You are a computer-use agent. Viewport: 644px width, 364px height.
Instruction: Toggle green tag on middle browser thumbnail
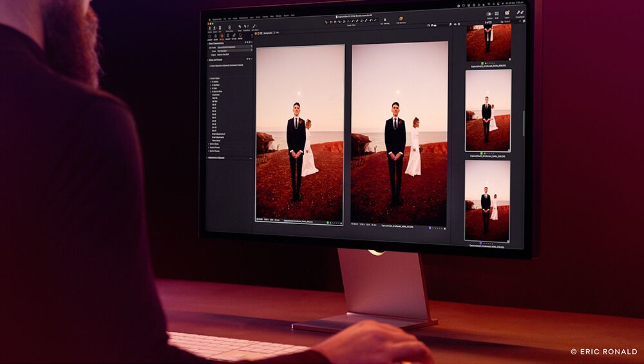(x=481, y=153)
